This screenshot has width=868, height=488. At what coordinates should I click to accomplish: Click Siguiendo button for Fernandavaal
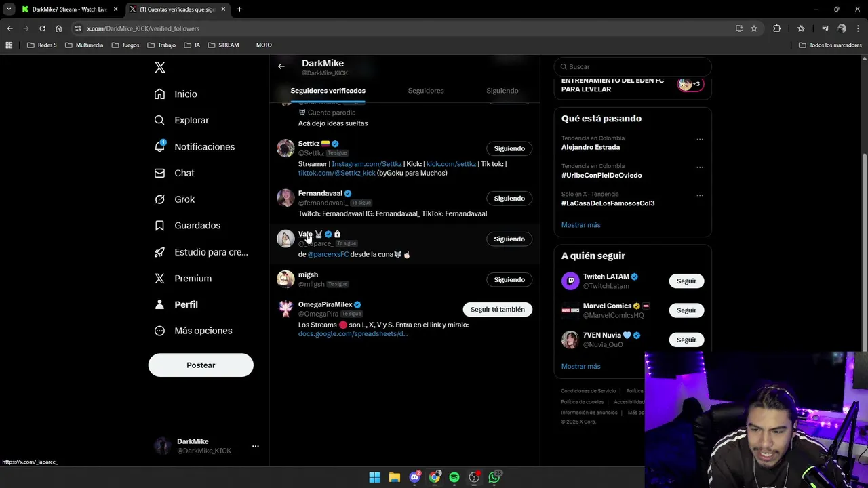[509, 199]
